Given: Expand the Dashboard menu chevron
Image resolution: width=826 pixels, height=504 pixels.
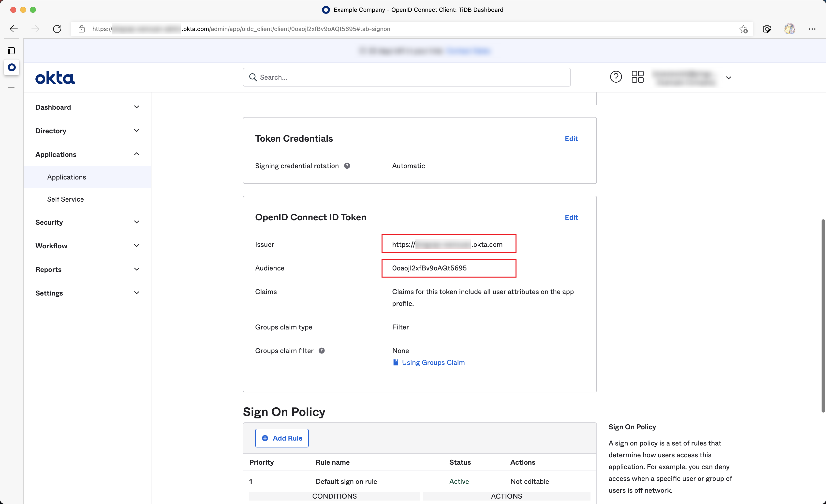Looking at the screenshot, I should (x=136, y=107).
